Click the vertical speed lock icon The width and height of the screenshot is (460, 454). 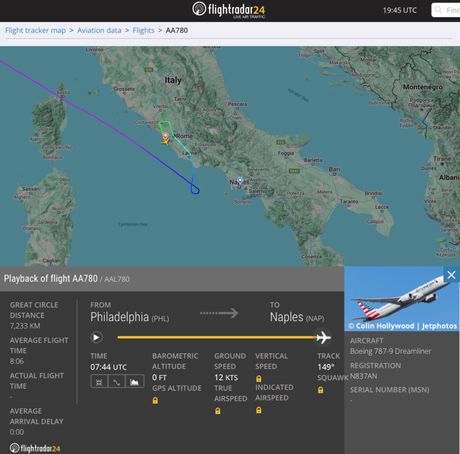pos(258,379)
